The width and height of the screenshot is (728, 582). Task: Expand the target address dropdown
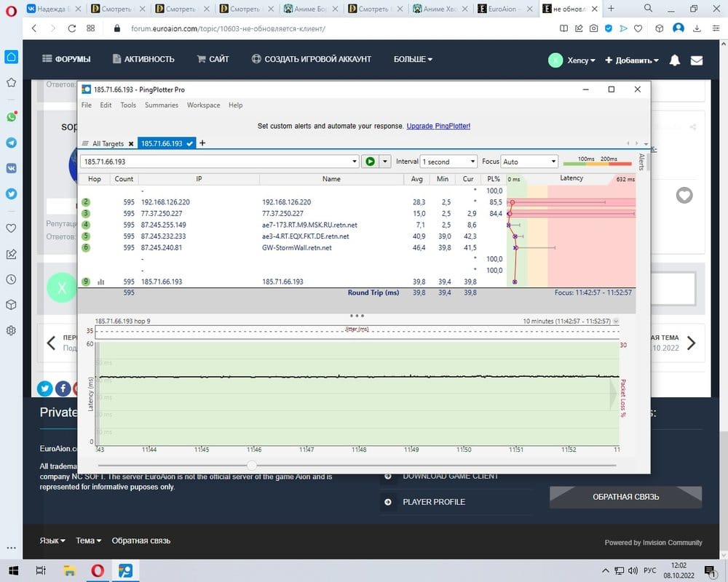355,162
